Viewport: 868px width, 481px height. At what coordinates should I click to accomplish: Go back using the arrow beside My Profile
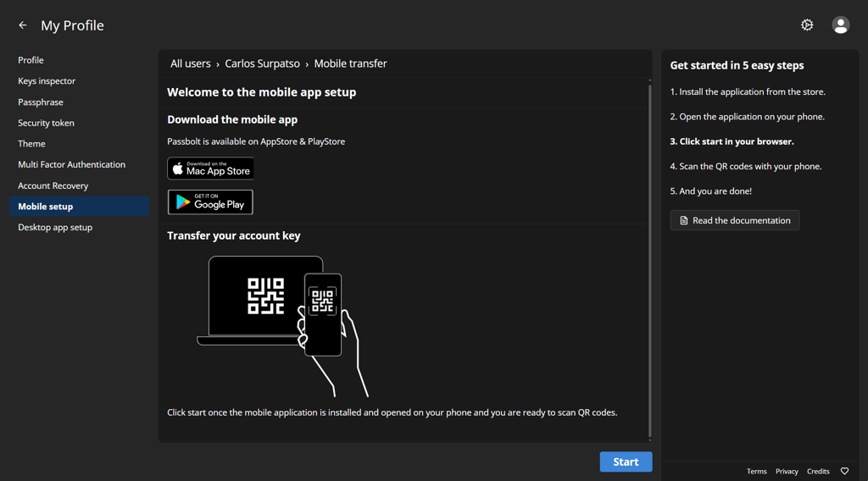pyautogui.click(x=23, y=25)
